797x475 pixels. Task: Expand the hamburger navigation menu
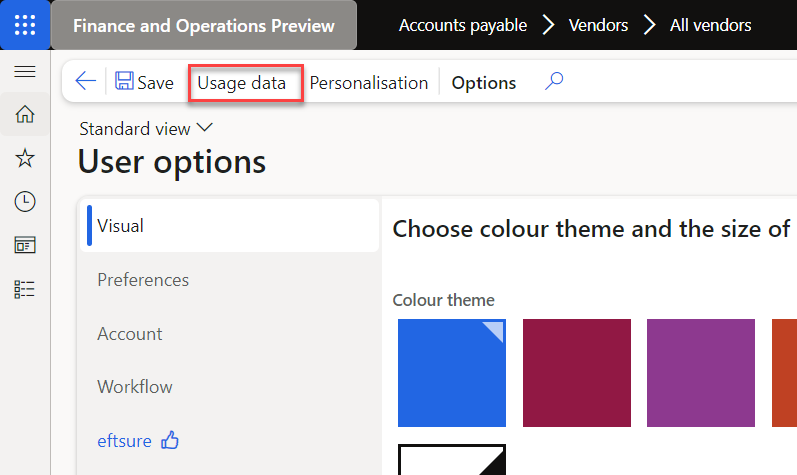point(25,72)
